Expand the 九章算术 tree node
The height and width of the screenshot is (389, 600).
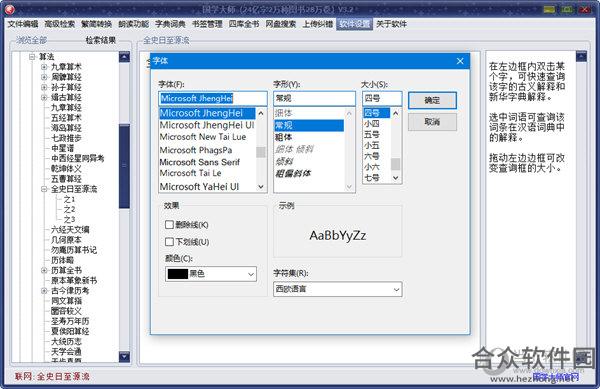44,67
